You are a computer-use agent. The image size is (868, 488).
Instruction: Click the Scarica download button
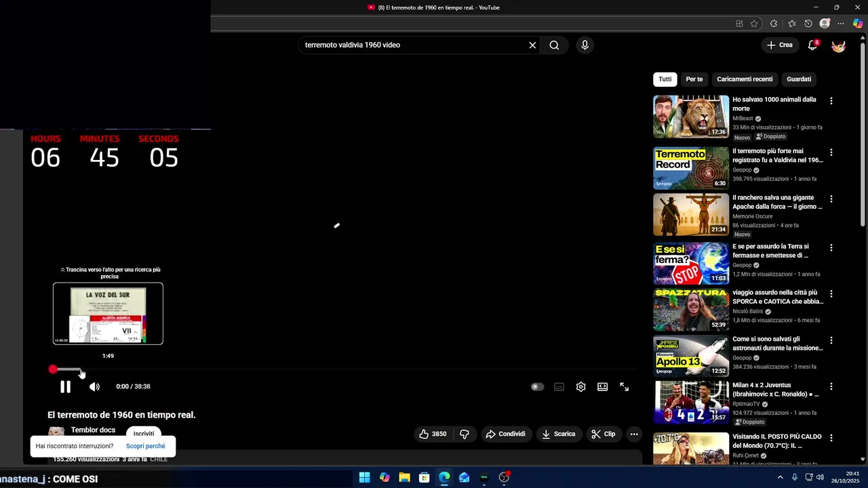559,434
